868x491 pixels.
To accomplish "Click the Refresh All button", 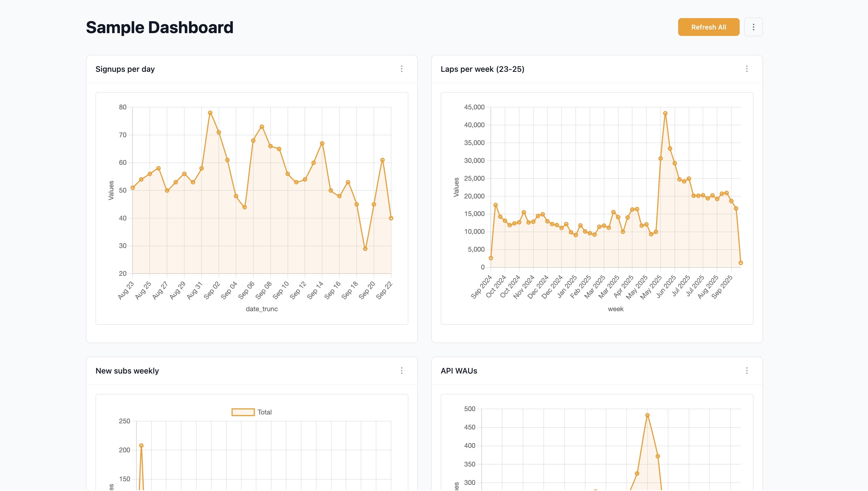I will [x=708, y=27].
